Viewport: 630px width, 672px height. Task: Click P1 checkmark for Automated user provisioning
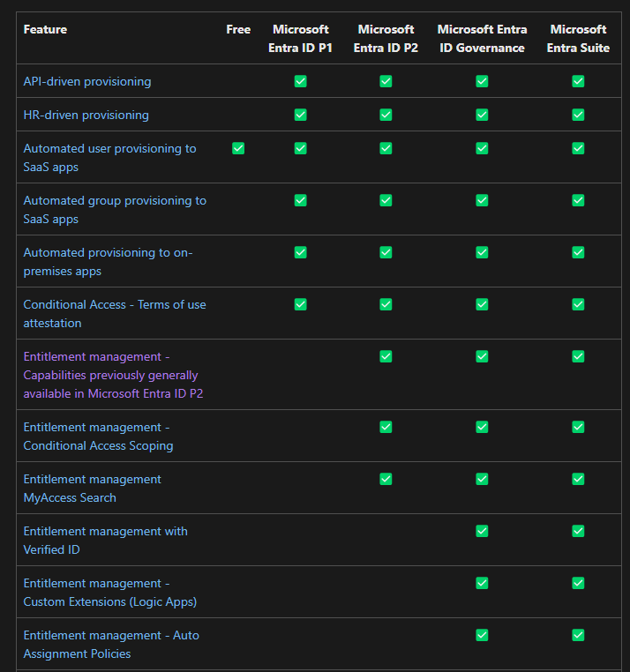301,148
